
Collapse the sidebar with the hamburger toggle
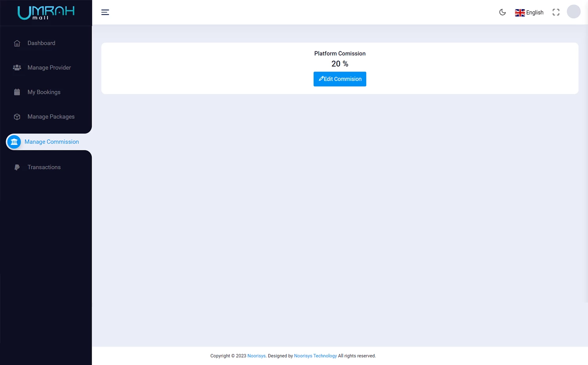click(x=105, y=12)
